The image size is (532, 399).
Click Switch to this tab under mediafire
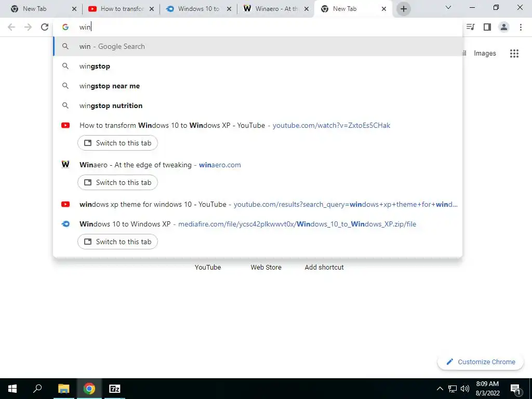[117, 242]
